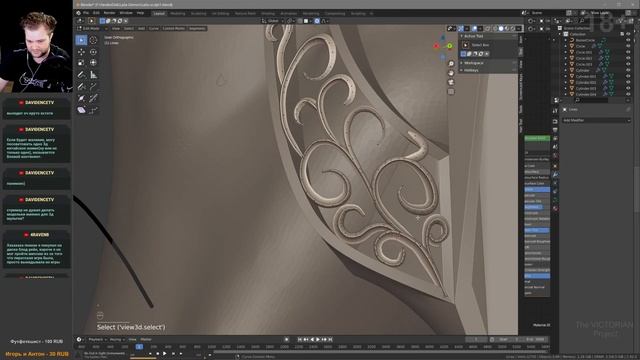Viewport: 640px width, 360px height.
Task: Select the Radius tool
Action: (81, 98)
